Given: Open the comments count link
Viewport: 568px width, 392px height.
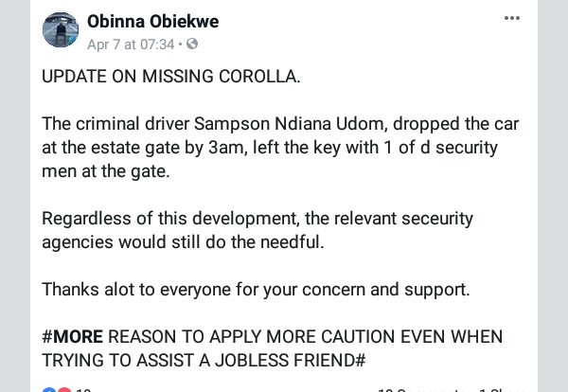Looking at the screenshot, I should (x=417, y=389).
